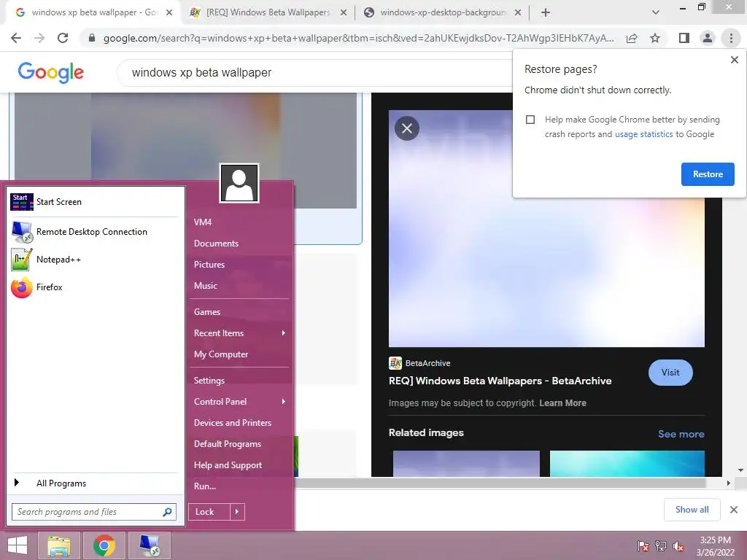Viewport: 747px width, 560px height.
Task: Click the user account picture
Action: pos(239,183)
